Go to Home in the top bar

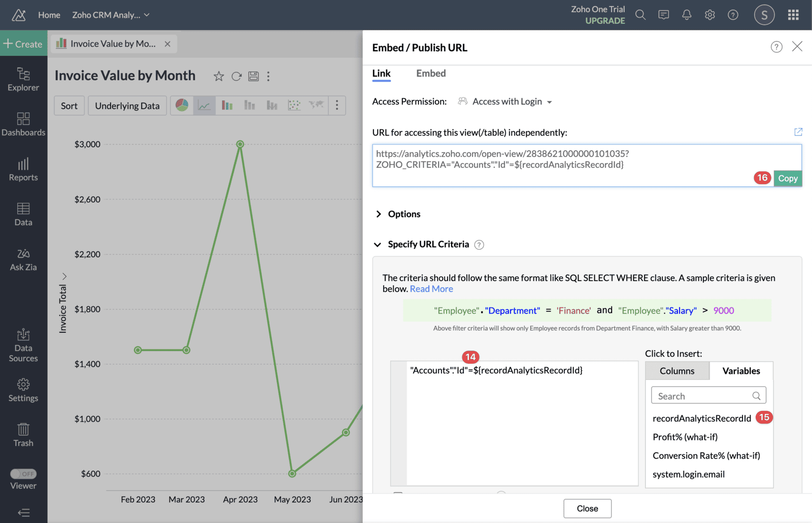click(49, 15)
